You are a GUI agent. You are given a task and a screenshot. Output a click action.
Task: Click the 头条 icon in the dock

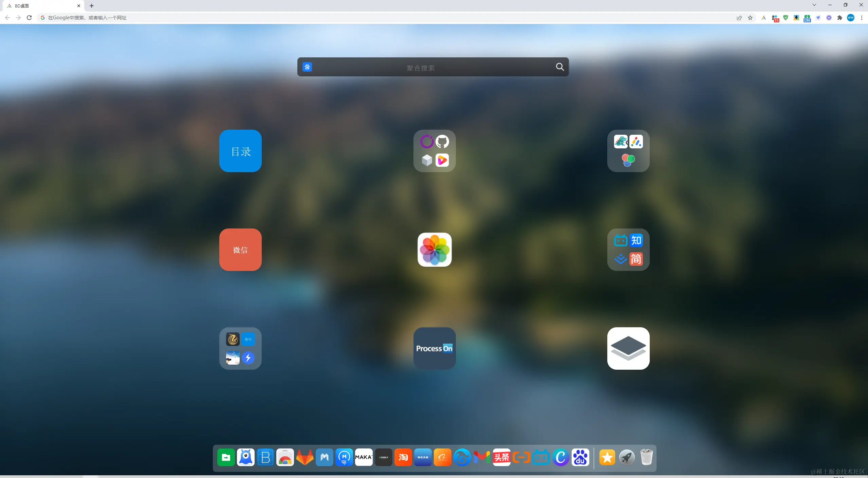(x=501, y=457)
